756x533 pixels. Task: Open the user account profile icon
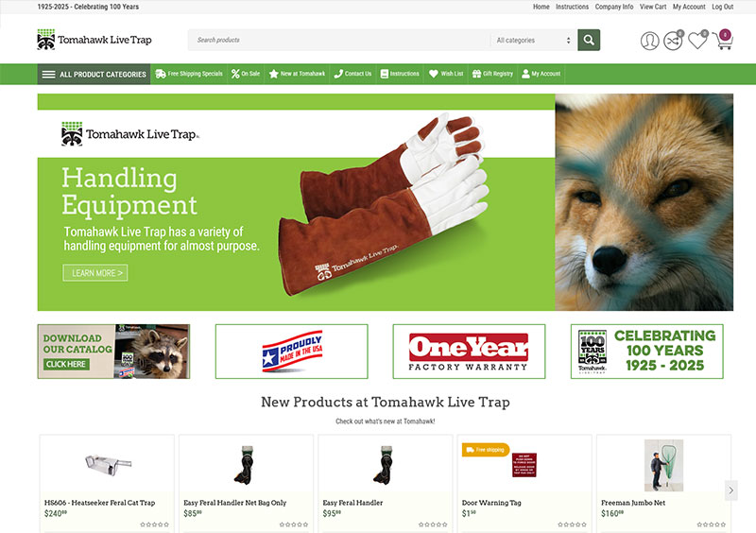coord(649,41)
